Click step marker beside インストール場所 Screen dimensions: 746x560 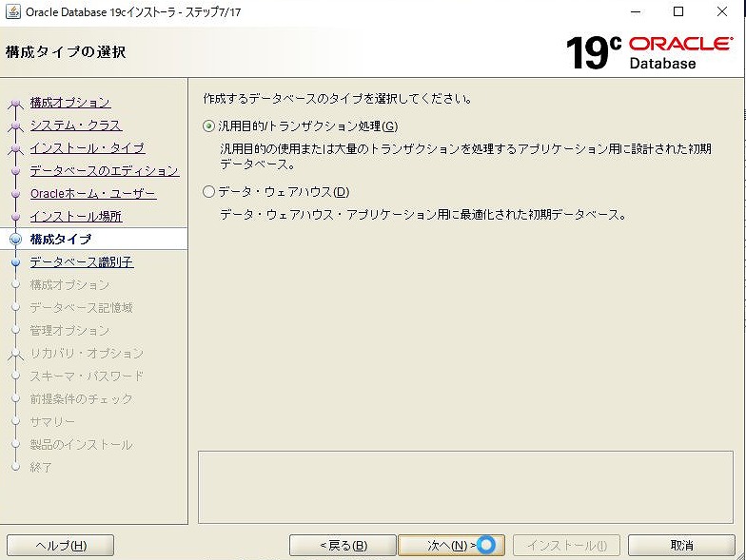pyautogui.click(x=15, y=217)
